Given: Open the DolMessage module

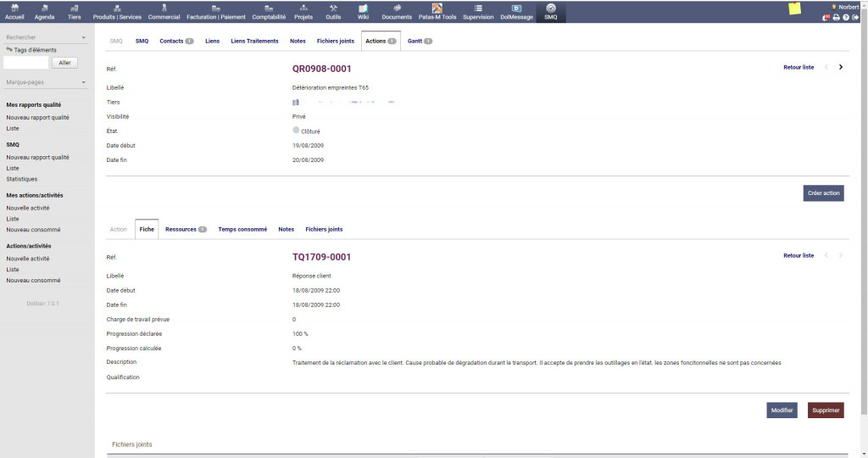Looking at the screenshot, I should point(516,12).
